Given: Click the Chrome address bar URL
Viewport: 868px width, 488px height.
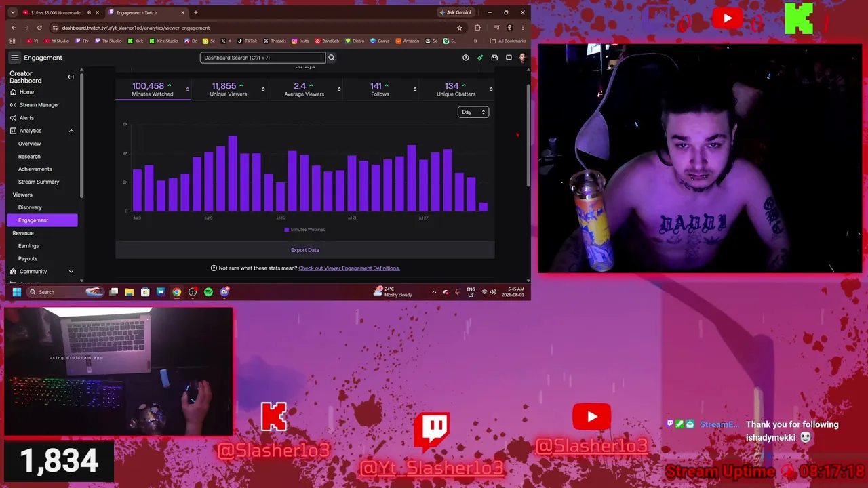Looking at the screenshot, I should tap(136, 28).
